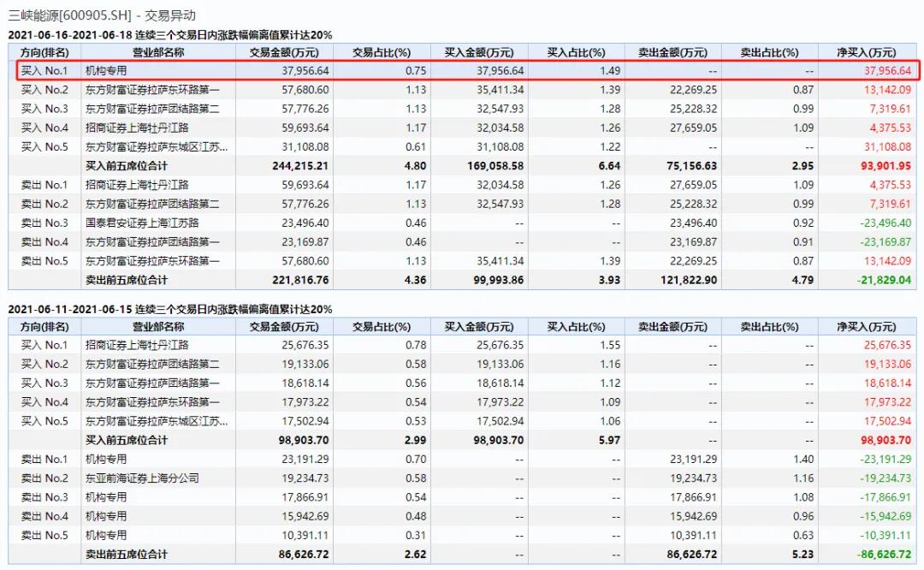
Task: Click the 4.36 trade share total
Action: coord(416,280)
